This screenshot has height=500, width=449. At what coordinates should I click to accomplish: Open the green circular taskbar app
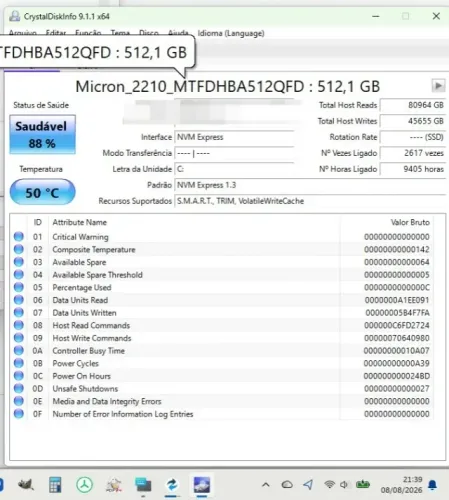coord(84,485)
